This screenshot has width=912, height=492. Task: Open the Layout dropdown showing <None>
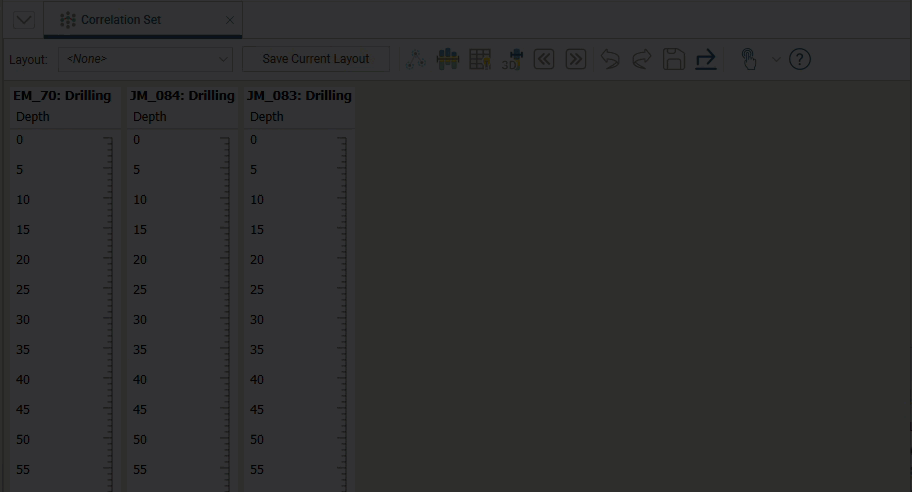(x=146, y=59)
